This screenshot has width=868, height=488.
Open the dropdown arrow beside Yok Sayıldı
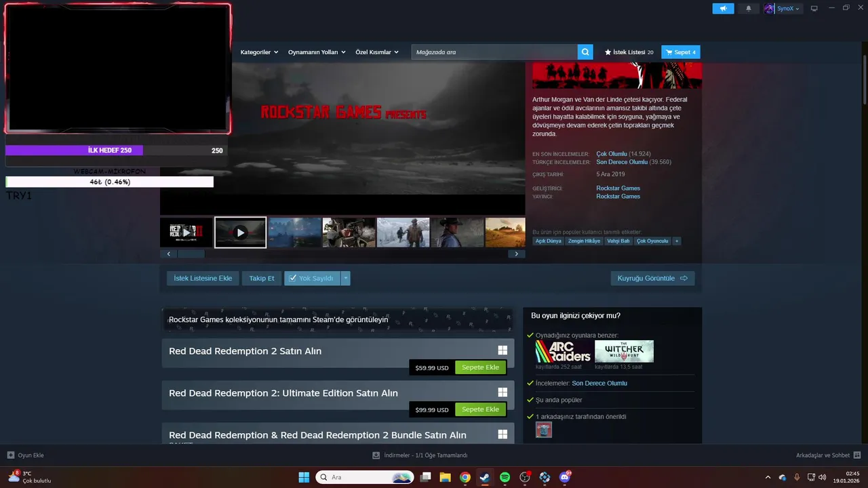click(x=346, y=278)
